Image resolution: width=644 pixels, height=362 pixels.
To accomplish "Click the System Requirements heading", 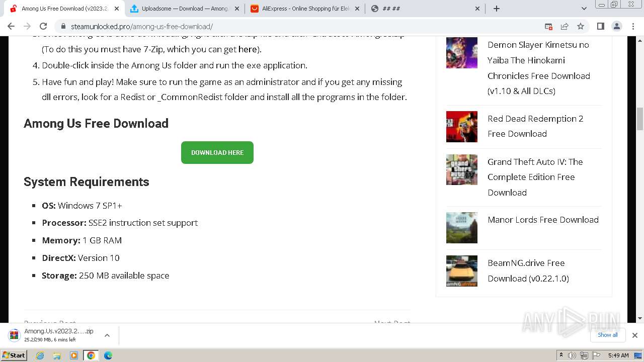I will [x=87, y=182].
